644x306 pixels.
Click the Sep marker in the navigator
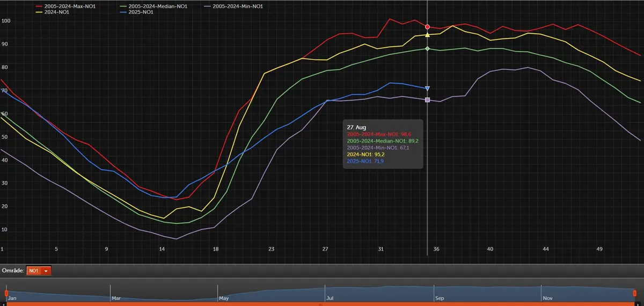(440, 297)
